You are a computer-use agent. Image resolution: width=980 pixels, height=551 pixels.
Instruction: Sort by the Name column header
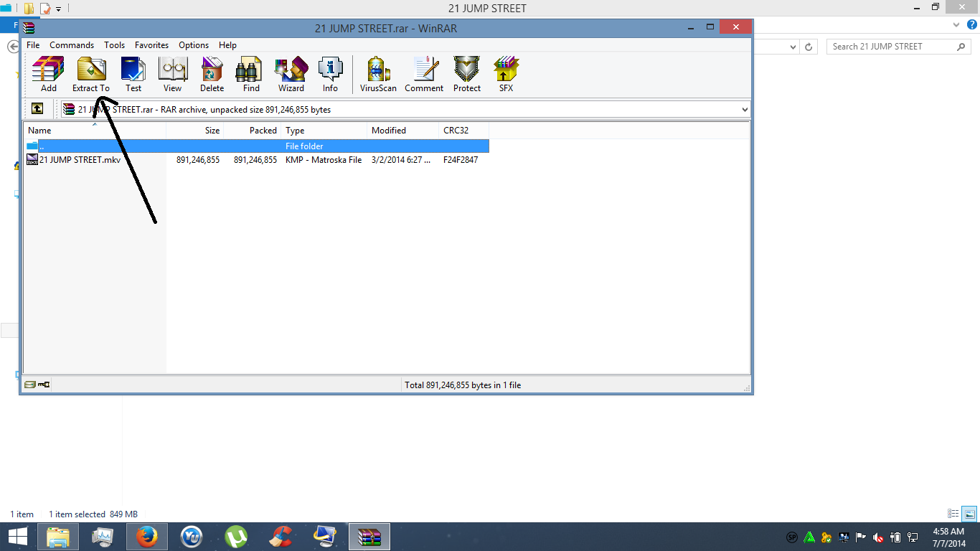point(95,131)
